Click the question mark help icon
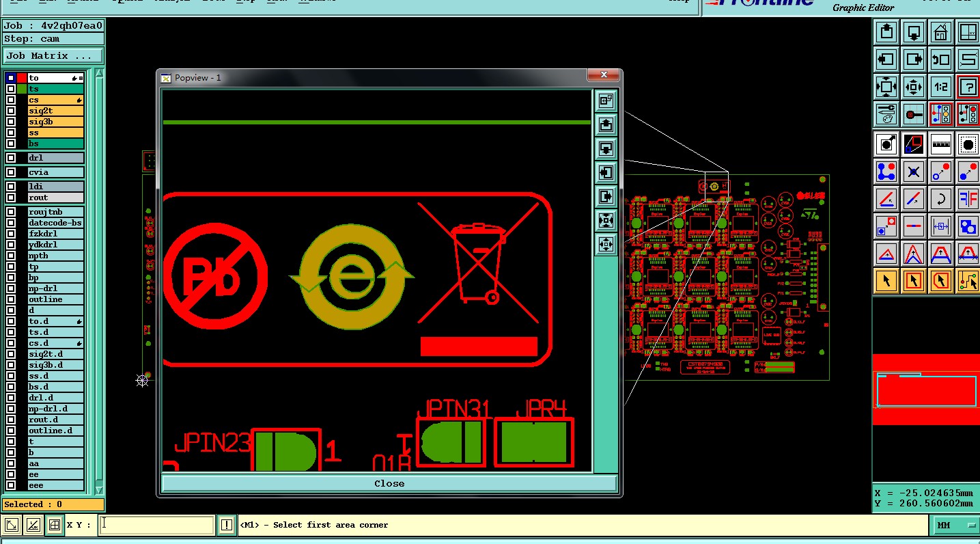The width and height of the screenshot is (980, 544). tap(968, 87)
